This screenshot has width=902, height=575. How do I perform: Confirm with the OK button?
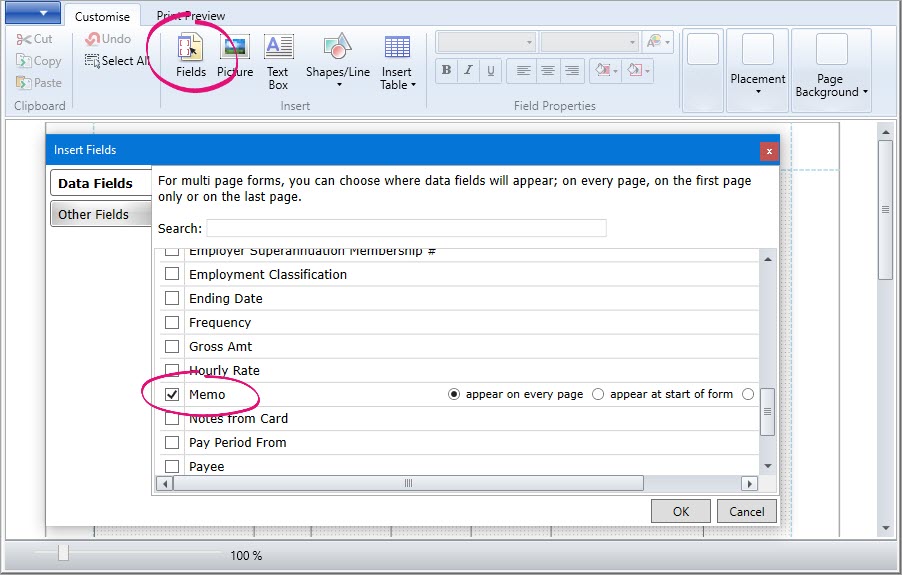click(x=680, y=511)
